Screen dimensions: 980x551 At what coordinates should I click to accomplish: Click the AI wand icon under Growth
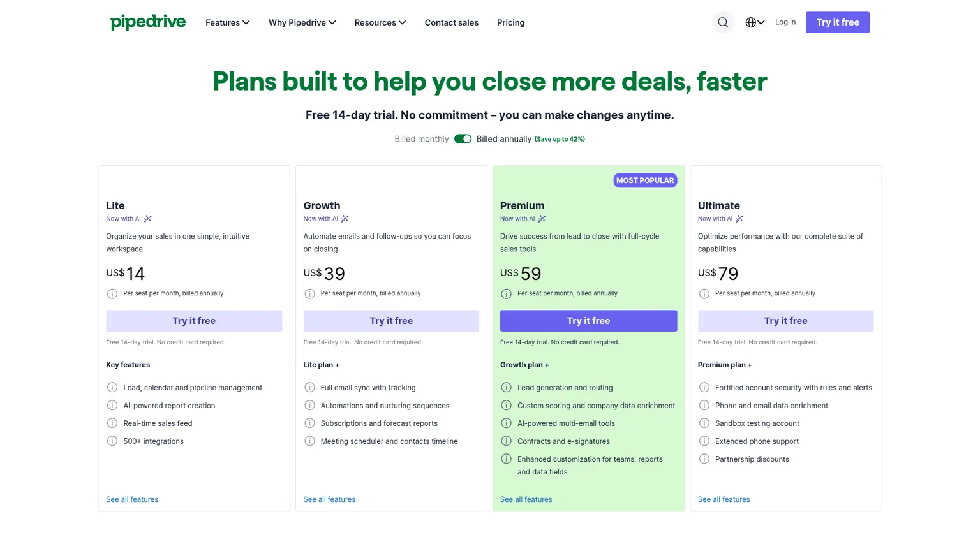click(345, 219)
